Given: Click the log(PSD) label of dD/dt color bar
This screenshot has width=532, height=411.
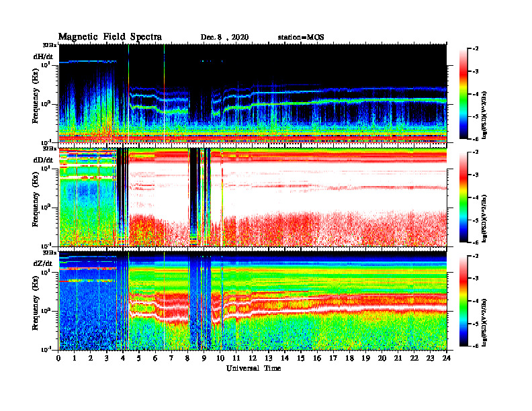Looking at the screenshot, I should click(x=484, y=218).
